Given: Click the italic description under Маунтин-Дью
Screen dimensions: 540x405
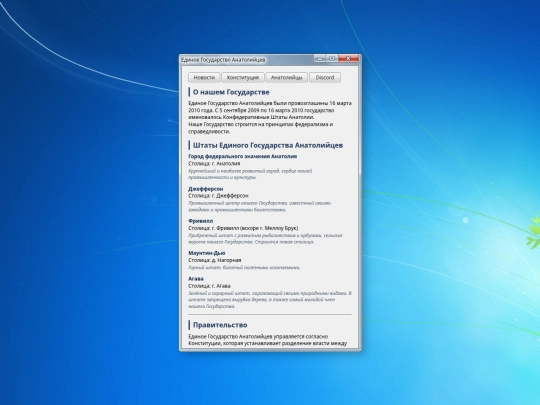Looking at the screenshot, I should 244,268.
